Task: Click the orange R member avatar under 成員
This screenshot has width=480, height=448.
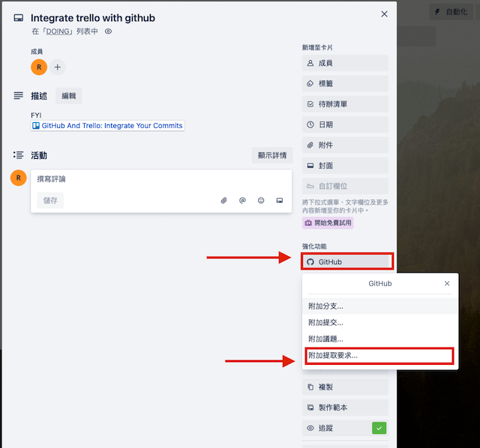Action: tap(39, 67)
